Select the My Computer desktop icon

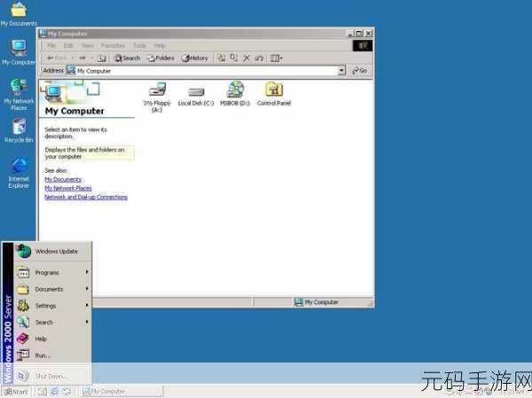pyautogui.click(x=19, y=52)
